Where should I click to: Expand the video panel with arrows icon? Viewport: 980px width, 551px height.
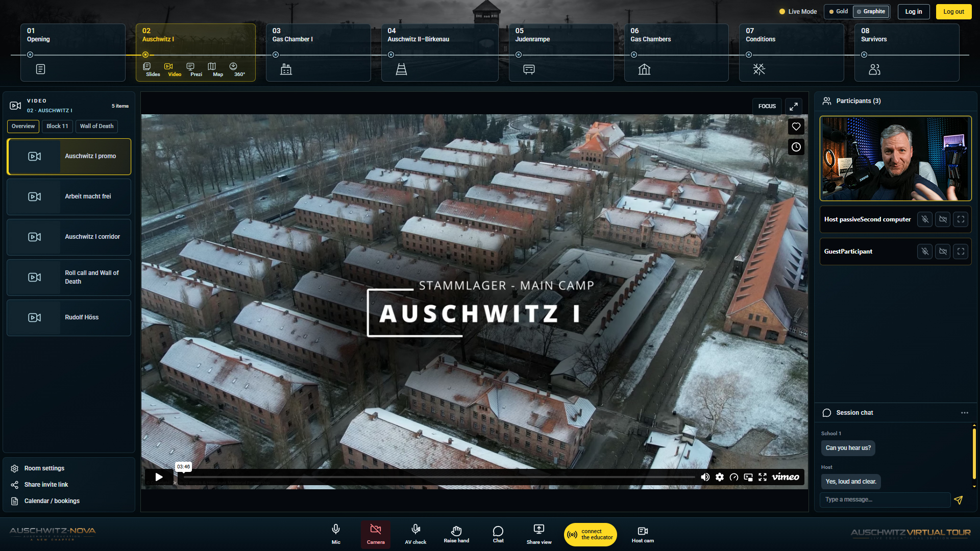(793, 106)
